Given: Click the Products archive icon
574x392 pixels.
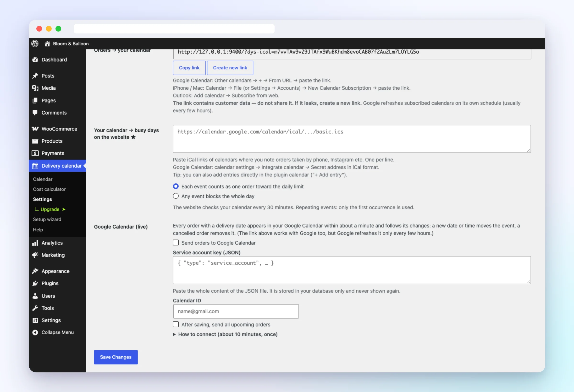Looking at the screenshot, I should (35, 141).
